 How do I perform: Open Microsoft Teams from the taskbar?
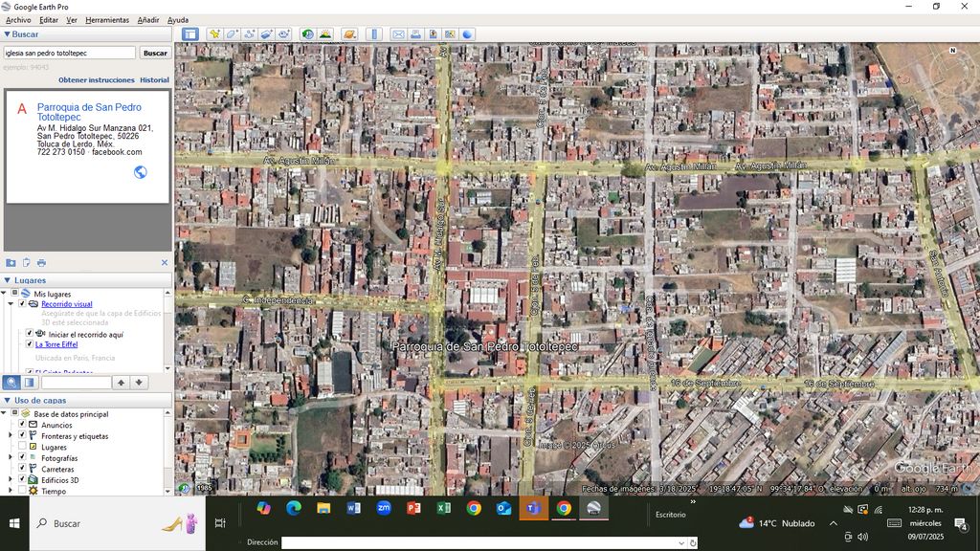pos(533,508)
